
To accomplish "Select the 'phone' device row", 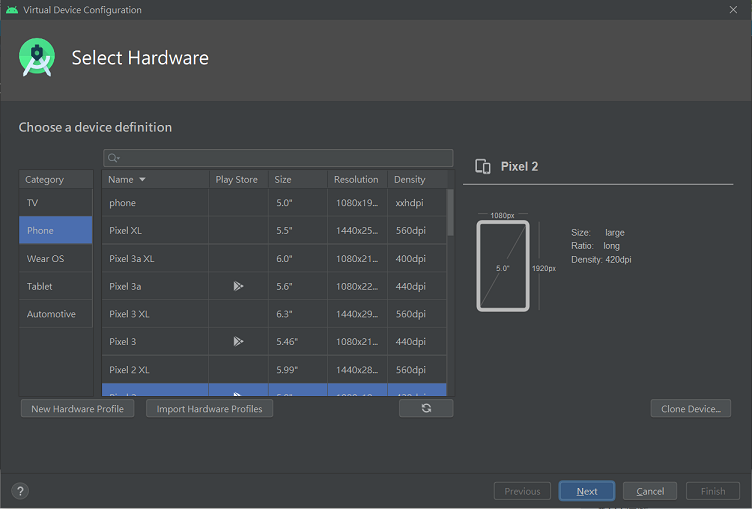I will [x=274, y=202].
